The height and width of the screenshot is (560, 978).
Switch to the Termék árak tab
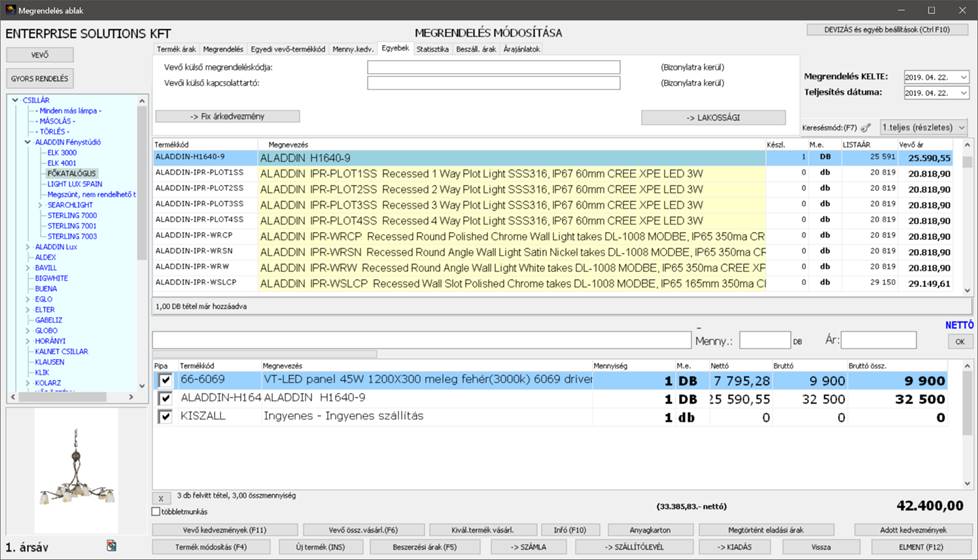176,49
